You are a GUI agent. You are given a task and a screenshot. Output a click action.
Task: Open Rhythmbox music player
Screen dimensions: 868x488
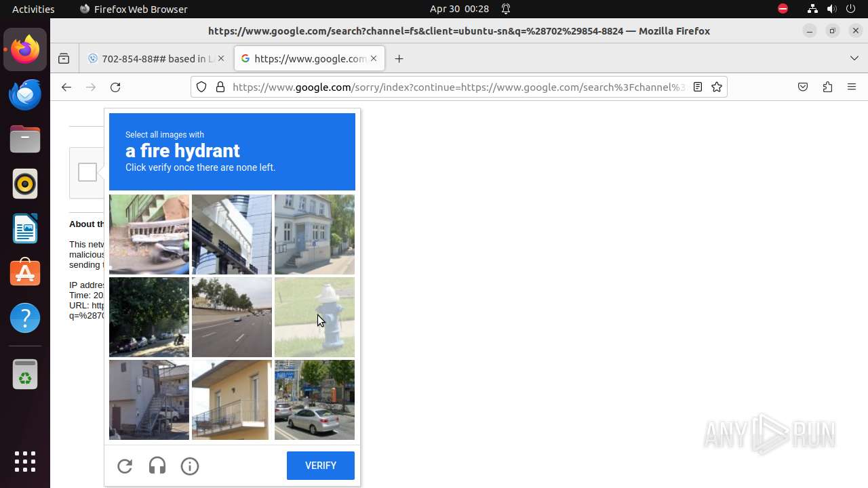[25, 184]
